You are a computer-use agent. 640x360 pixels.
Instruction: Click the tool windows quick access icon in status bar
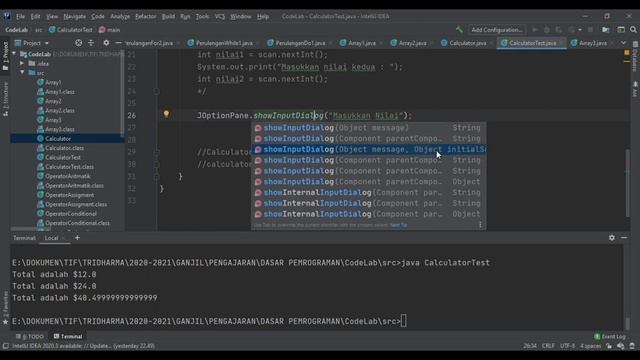tap(5, 346)
